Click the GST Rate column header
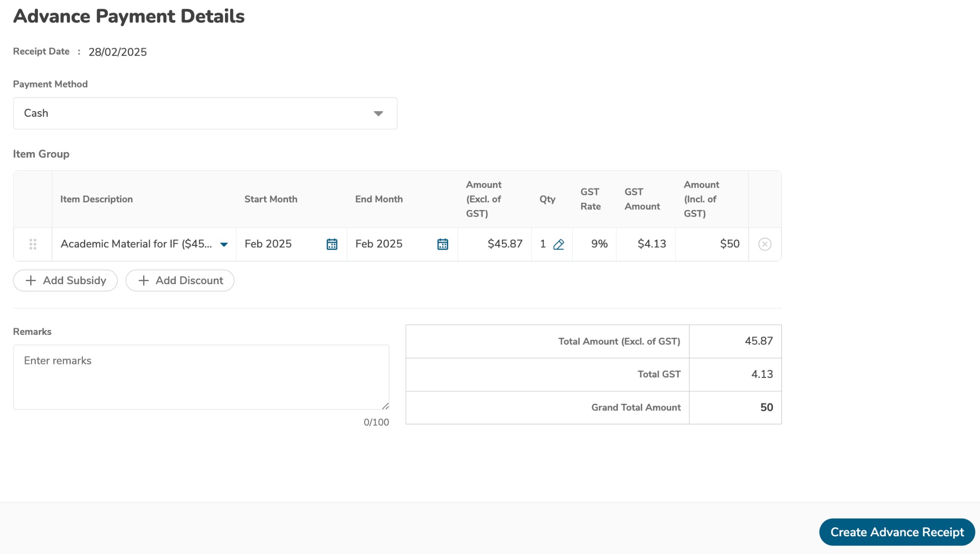This screenshot has width=980, height=554. 590,199
